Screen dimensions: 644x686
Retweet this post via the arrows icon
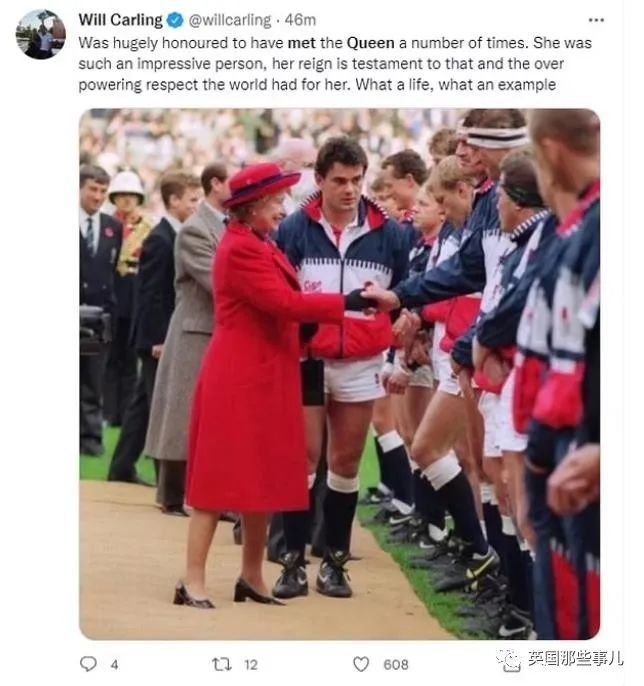221,664
